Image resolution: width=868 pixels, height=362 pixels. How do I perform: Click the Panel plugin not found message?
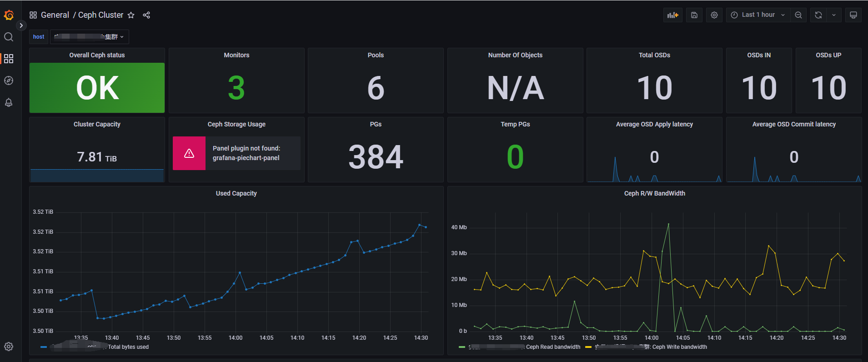coord(246,153)
